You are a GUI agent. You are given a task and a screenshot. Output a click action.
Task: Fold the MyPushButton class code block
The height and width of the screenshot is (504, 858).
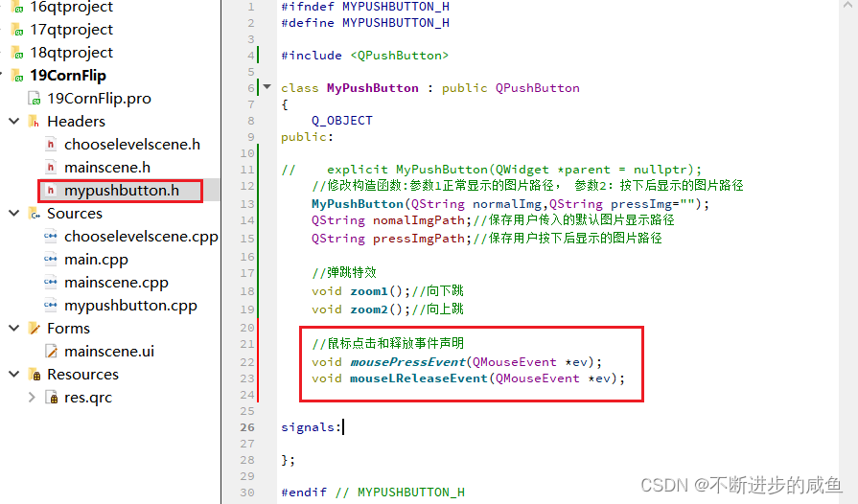coord(267,86)
